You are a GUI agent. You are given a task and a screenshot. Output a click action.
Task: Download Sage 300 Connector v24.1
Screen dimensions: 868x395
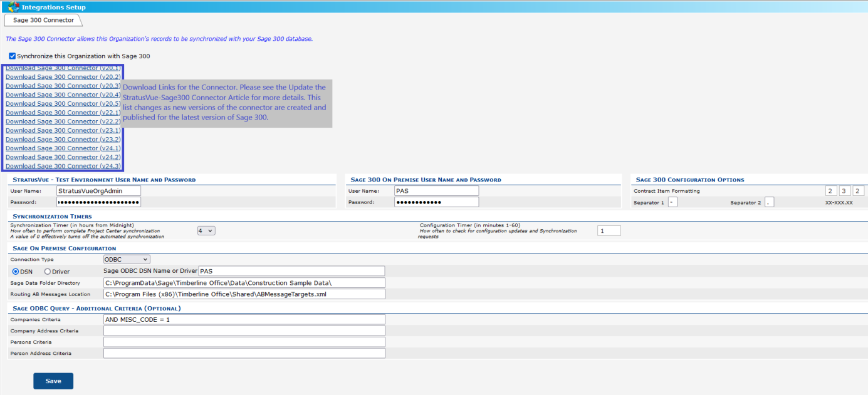coord(63,148)
